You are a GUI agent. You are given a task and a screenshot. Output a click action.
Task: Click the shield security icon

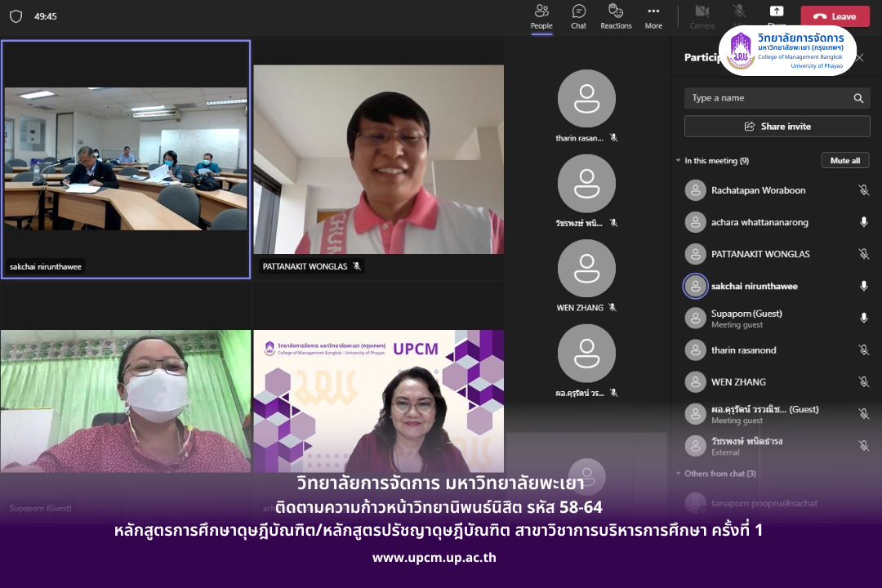(x=16, y=16)
